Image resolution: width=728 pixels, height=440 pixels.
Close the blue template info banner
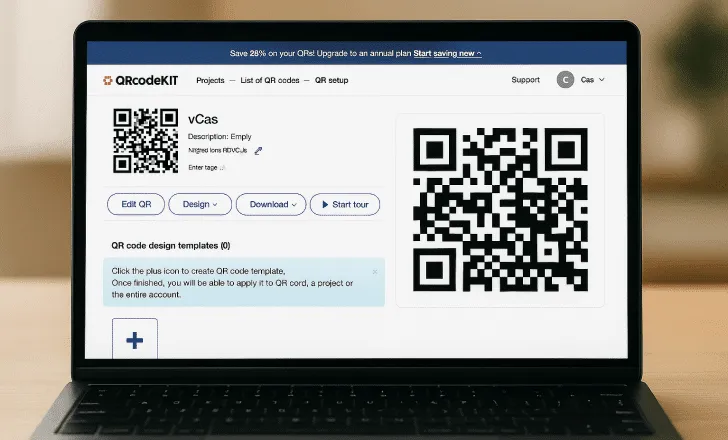[375, 272]
